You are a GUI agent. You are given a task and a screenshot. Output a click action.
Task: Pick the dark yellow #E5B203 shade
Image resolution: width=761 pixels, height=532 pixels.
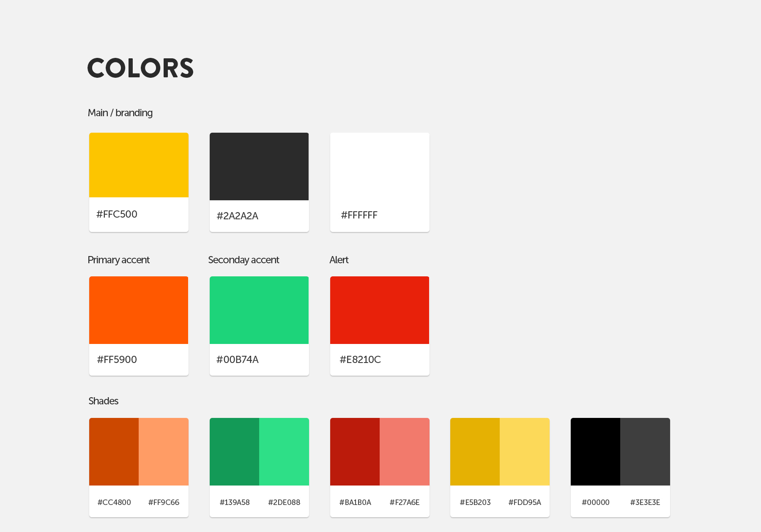click(x=475, y=452)
